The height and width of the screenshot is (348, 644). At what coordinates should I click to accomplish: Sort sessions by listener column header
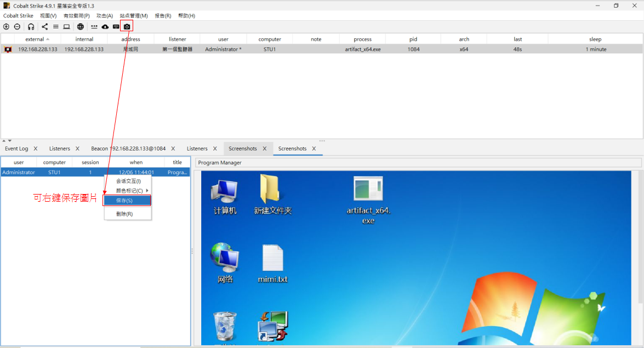tap(178, 39)
